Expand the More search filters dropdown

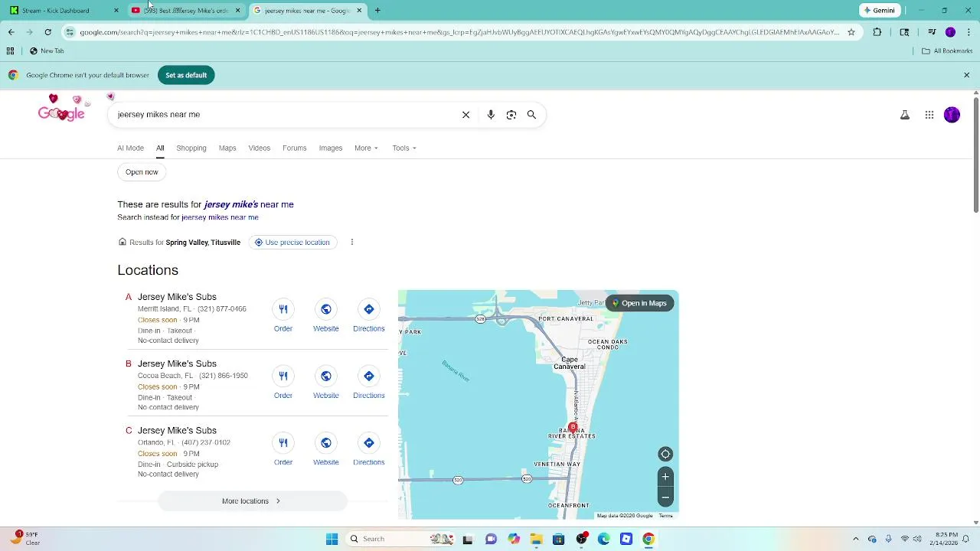coord(366,148)
